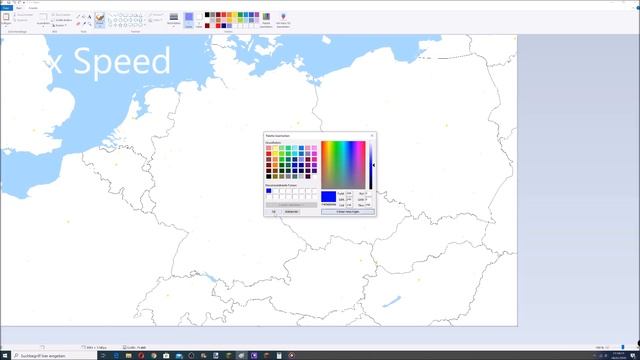
Task: Expand the shapes gallery with its arrow
Action: point(144,25)
